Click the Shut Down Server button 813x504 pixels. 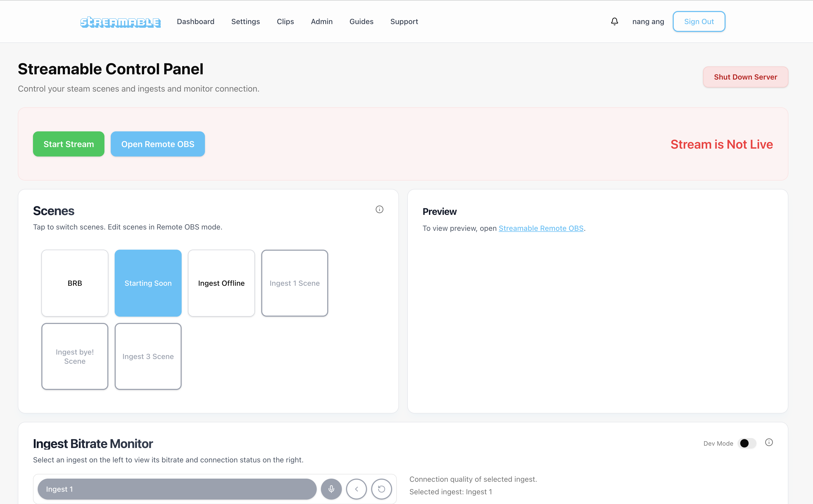[x=745, y=77]
